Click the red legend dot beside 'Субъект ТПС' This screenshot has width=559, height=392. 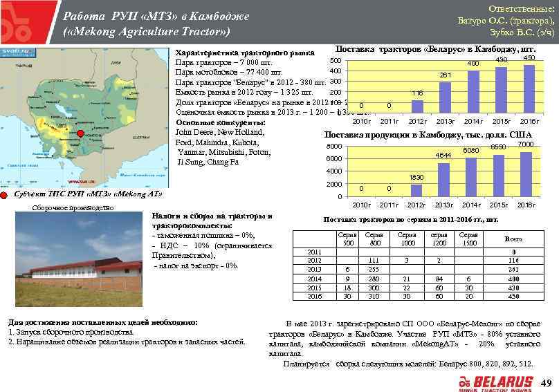[4, 195]
